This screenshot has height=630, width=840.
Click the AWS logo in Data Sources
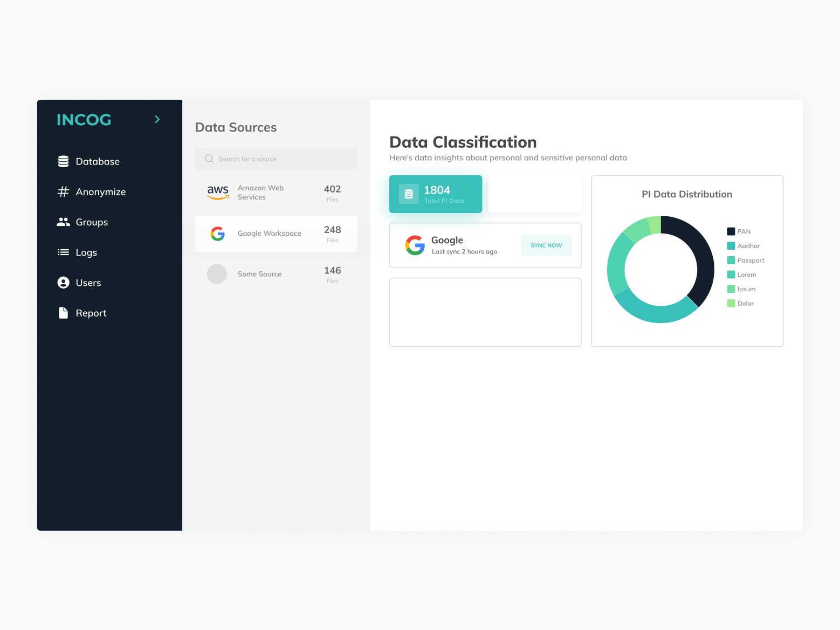point(218,193)
